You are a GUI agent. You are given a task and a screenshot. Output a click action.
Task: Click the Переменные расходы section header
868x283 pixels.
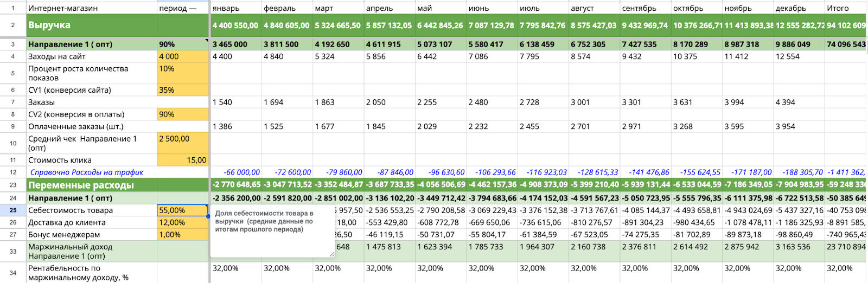91,185
